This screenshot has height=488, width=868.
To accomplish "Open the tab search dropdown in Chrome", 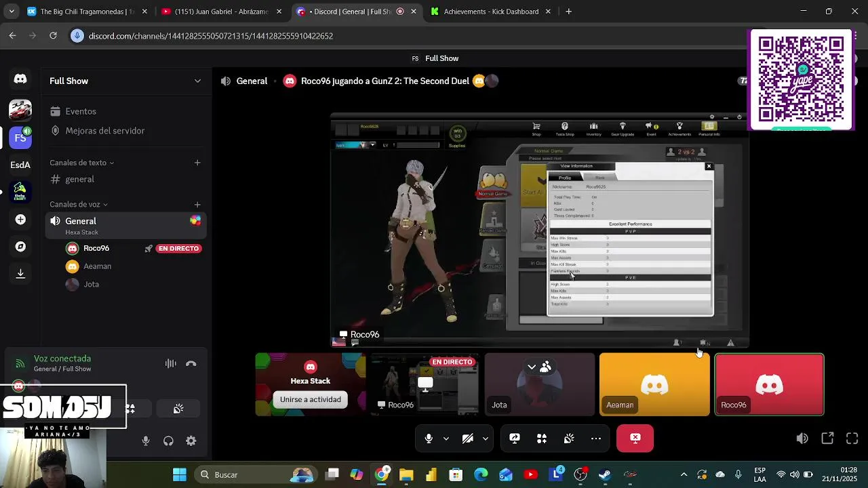I will point(12,12).
